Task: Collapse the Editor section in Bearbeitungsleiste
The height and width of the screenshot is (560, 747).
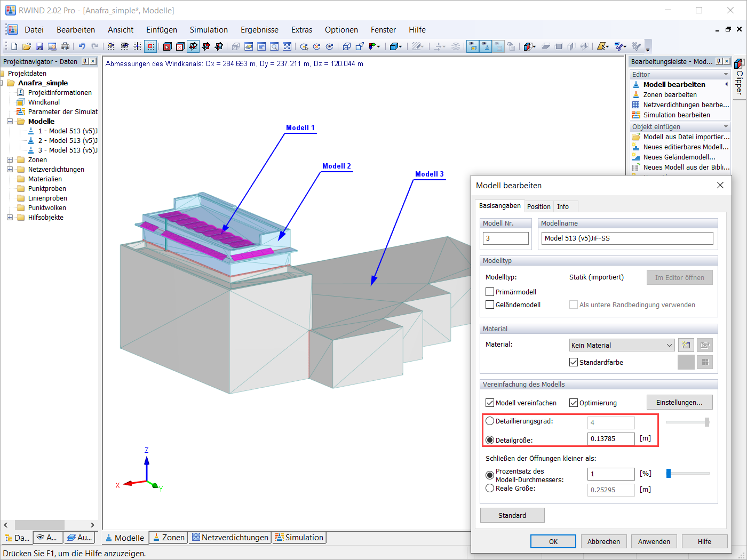Action: coord(726,74)
